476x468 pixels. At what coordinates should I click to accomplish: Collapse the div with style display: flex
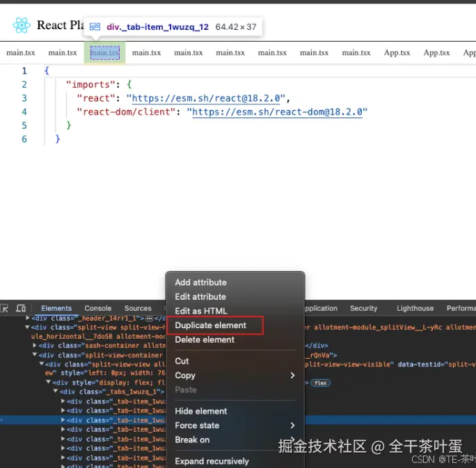pyautogui.click(x=49, y=382)
